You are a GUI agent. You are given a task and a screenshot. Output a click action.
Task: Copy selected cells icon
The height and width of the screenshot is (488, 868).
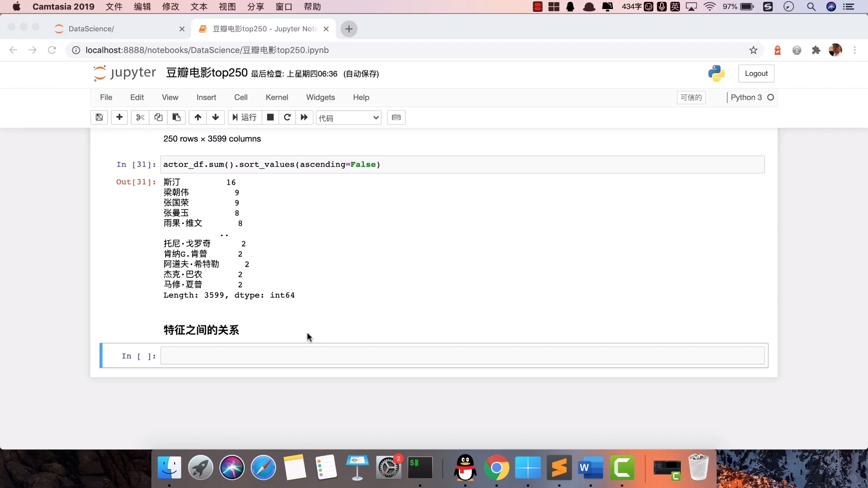(158, 117)
